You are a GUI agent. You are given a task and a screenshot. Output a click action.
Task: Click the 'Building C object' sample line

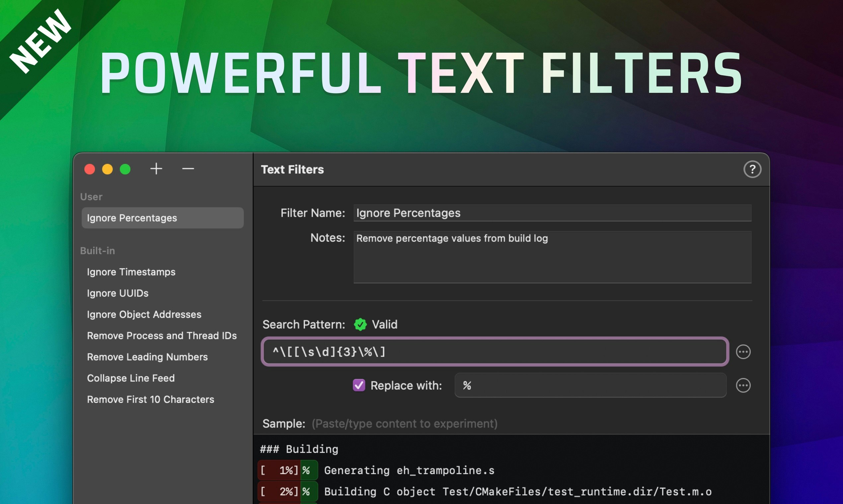[x=518, y=492]
